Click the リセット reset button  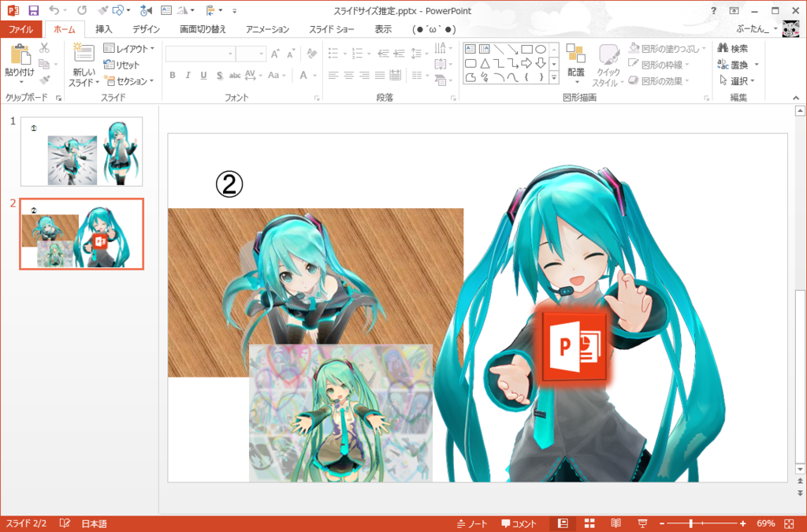click(x=121, y=65)
